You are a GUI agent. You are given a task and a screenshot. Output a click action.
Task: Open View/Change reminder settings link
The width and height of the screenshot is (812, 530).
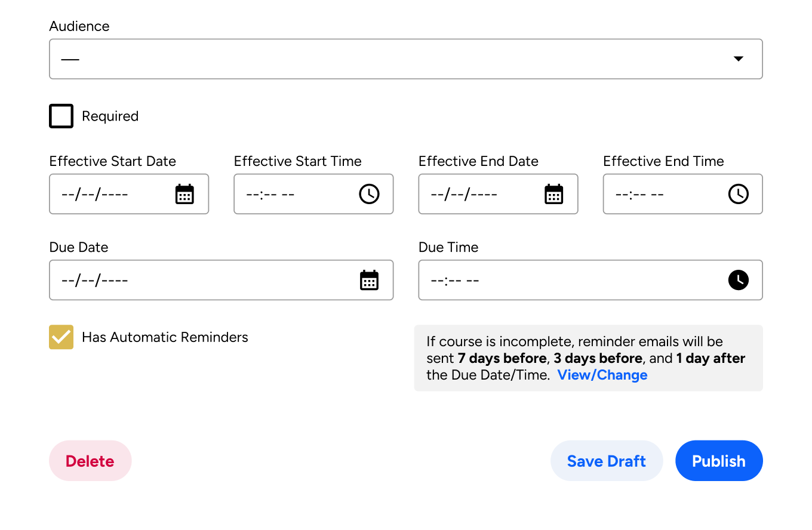[602, 375]
